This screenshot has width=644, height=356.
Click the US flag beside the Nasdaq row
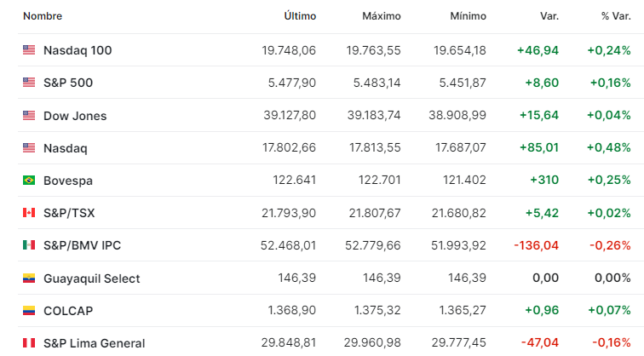point(29,148)
